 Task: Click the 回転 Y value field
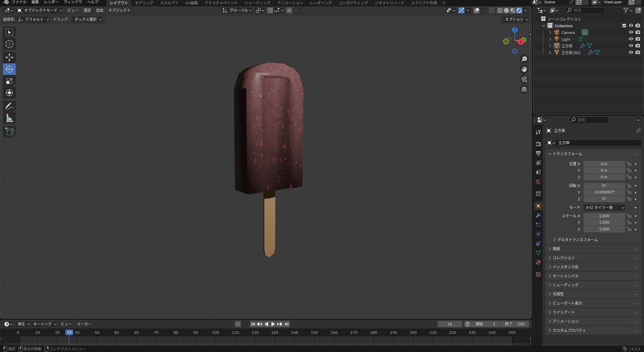pos(604,192)
